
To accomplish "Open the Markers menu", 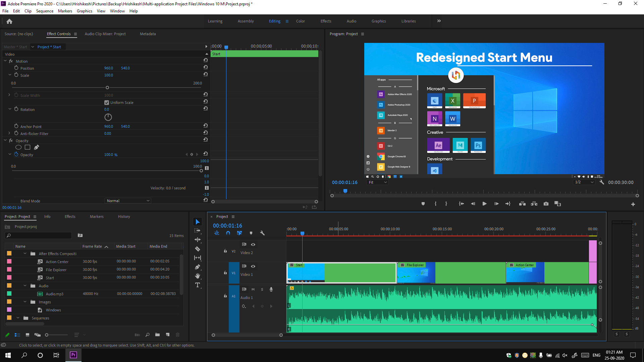I will (65, 11).
